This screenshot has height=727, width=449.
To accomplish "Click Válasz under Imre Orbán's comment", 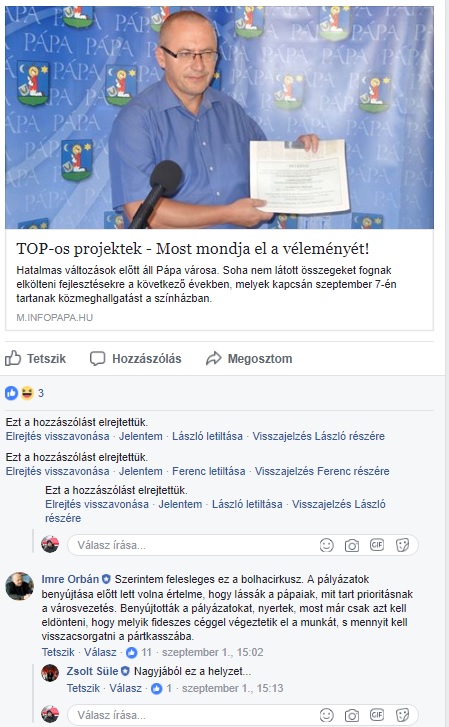I will point(100,652).
